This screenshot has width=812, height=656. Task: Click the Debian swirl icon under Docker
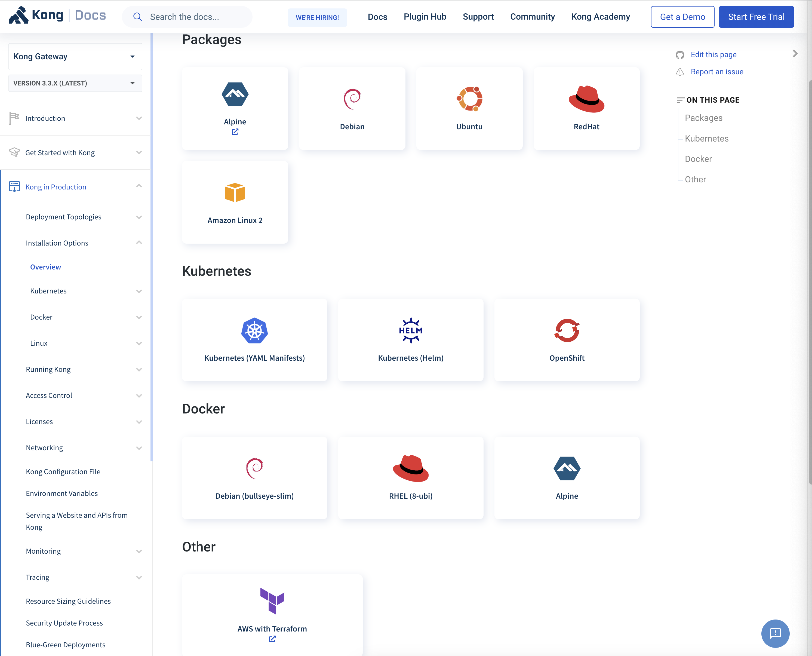click(x=254, y=468)
